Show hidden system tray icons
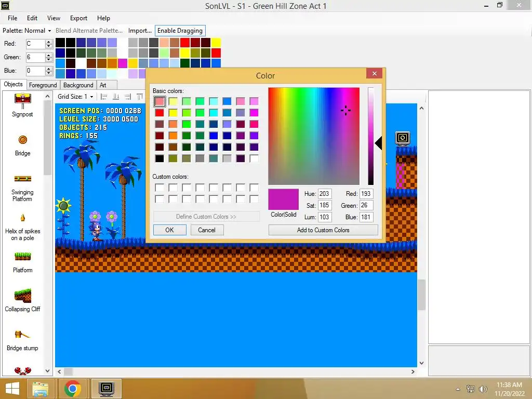The image size is (532, 399). [458, 389]
